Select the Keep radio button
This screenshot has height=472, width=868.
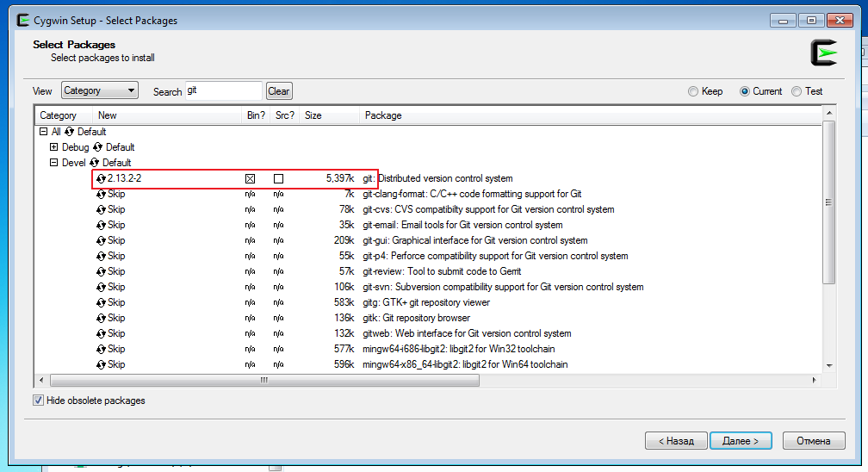(x=693, y=91)
